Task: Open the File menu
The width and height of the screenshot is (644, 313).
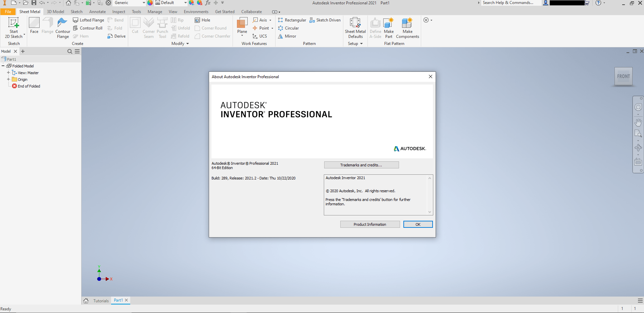Action: (x=8, y=12)
